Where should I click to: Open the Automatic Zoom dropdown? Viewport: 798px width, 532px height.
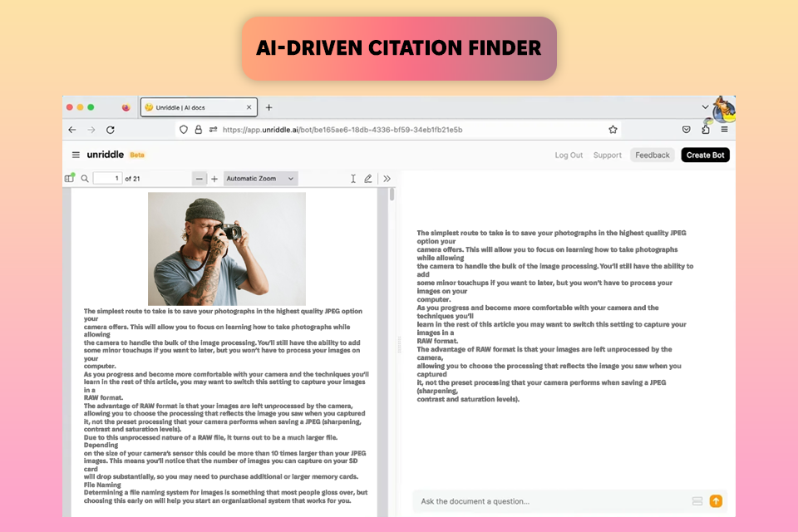coord(260,179)
